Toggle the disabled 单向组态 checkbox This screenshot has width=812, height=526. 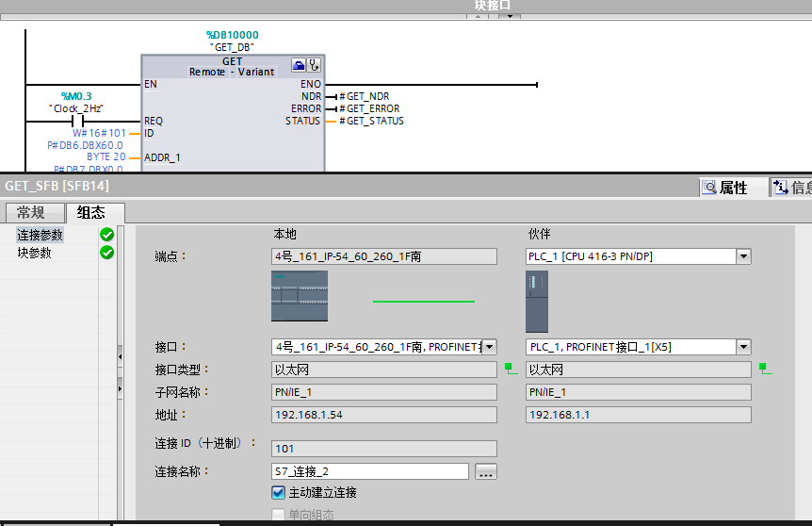pos(278,515)
